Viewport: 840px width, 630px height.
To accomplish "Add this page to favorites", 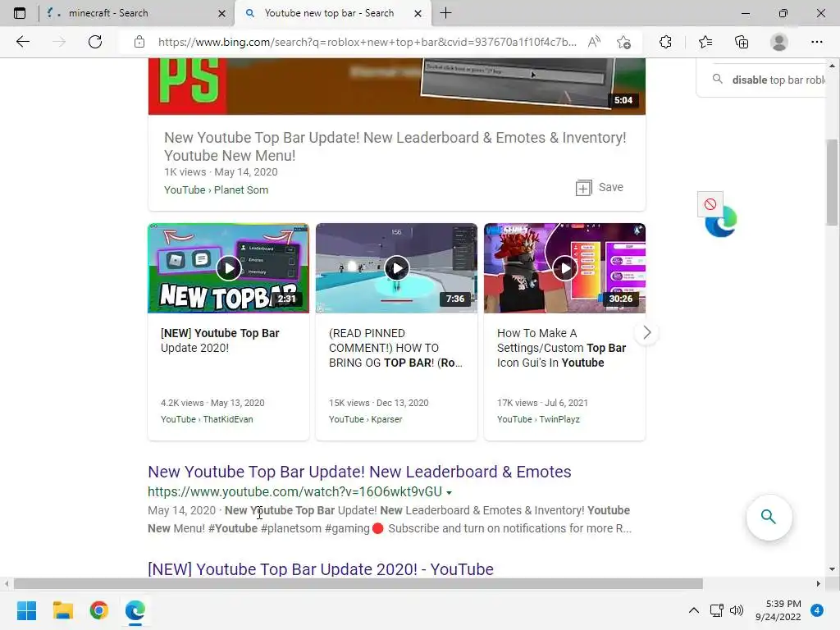I will (623, 42).
